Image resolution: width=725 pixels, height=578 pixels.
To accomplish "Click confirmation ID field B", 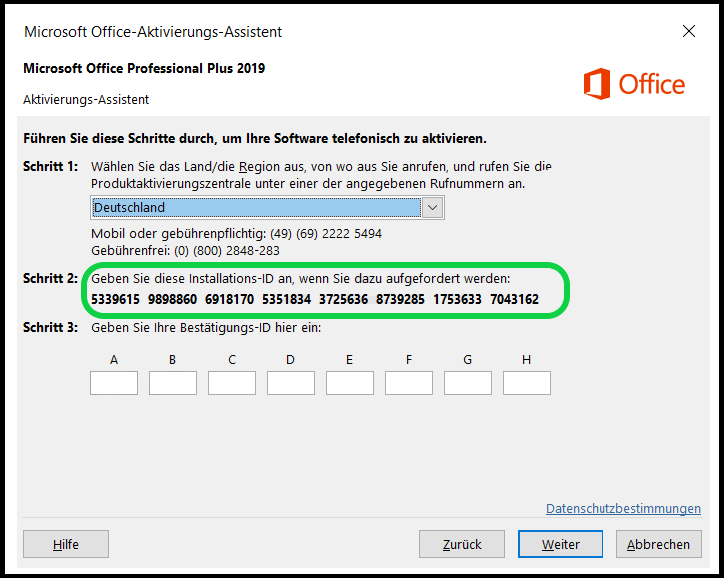I will point(173,383).
